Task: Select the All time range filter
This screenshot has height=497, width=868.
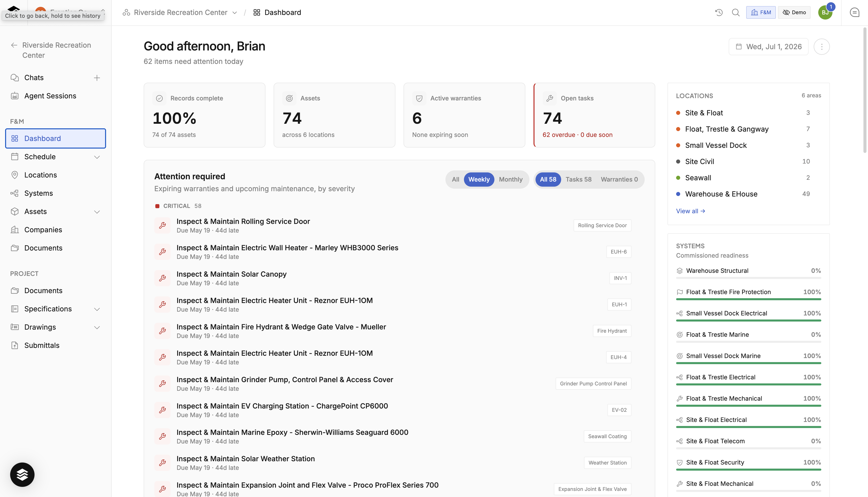Action: click(455, 180)
